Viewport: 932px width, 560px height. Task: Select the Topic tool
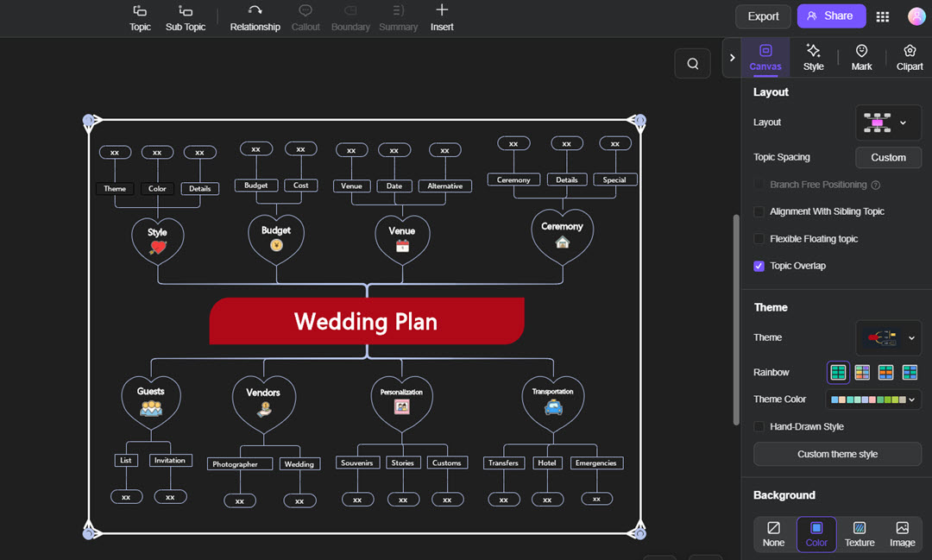pos(139,17)
